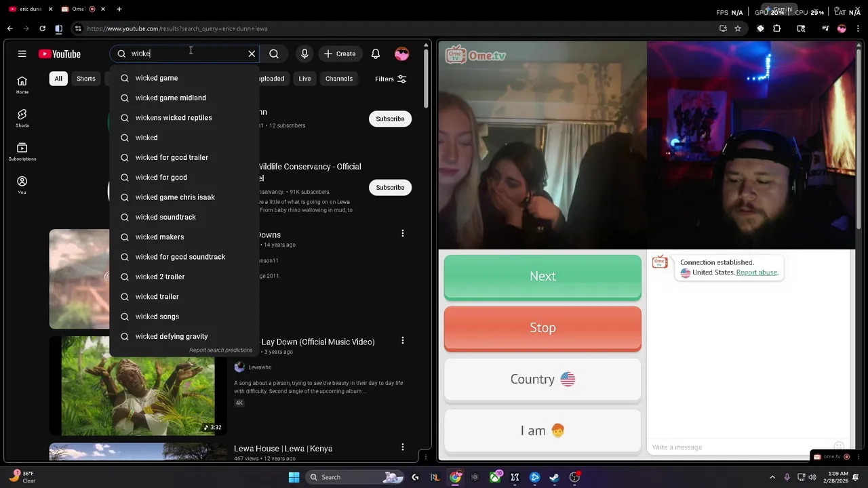Choose suggestion "wicked game"
The width and height of the screenshot is (868, 488).
[184, 78]
